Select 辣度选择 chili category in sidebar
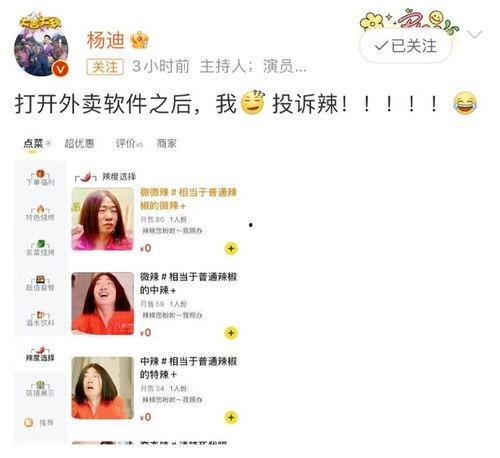 (40, 354)
